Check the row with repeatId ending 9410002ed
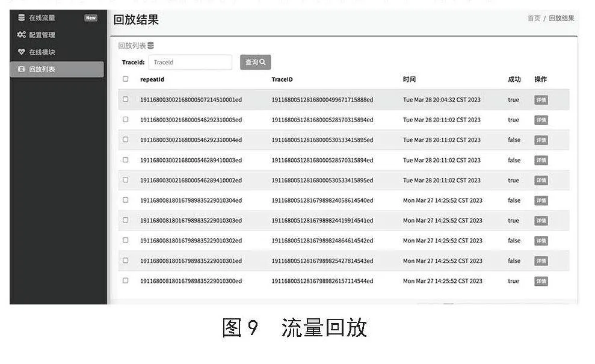This screenshot has height=364, width=595. [125, 180]
